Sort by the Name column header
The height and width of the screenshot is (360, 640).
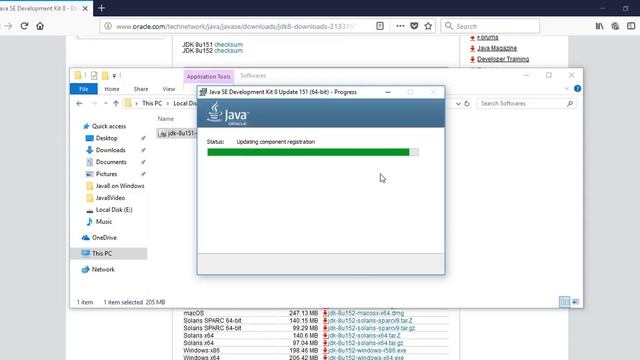166,119
